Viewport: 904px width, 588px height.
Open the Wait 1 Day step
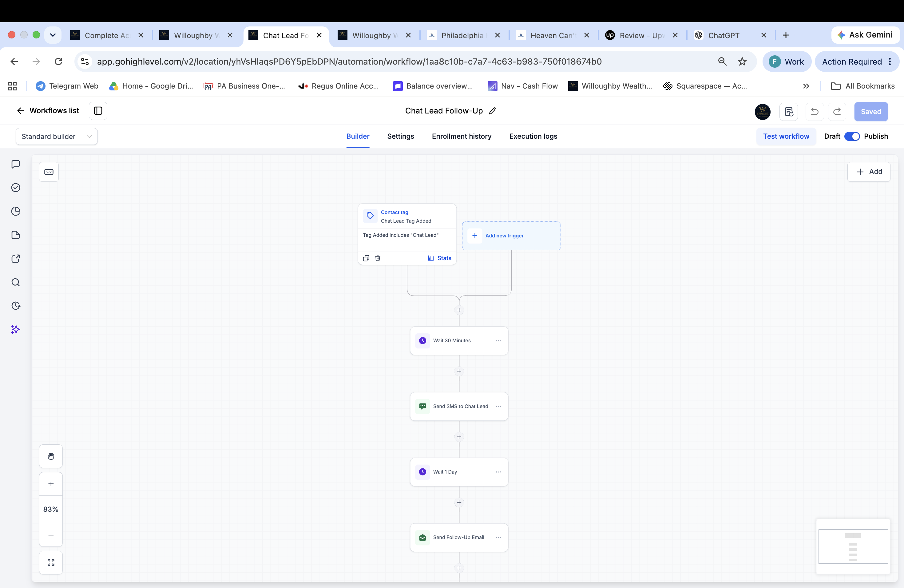pos(459,472)
